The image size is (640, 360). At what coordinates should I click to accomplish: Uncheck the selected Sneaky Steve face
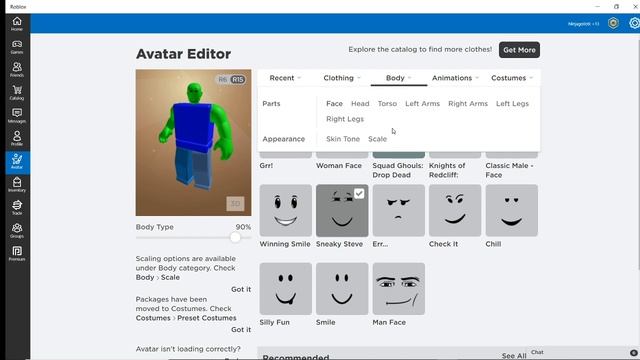[x=359, y=193]
